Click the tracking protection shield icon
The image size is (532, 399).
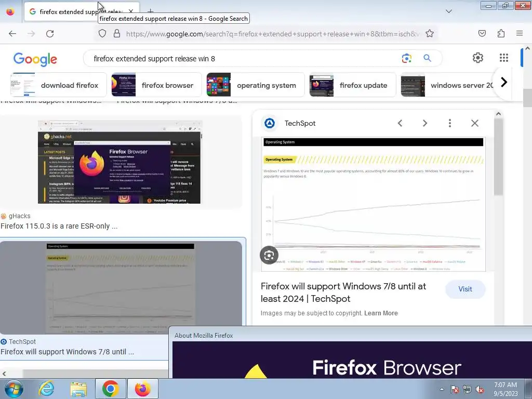pos(102,34)
